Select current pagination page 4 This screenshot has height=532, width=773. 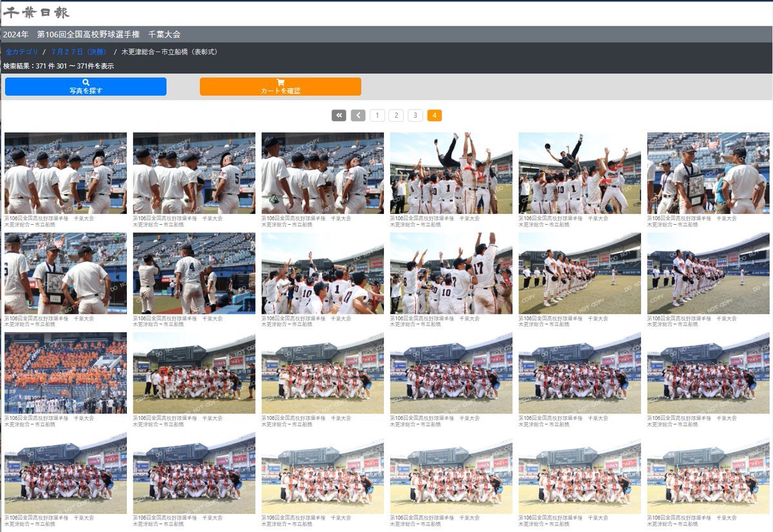435,115
